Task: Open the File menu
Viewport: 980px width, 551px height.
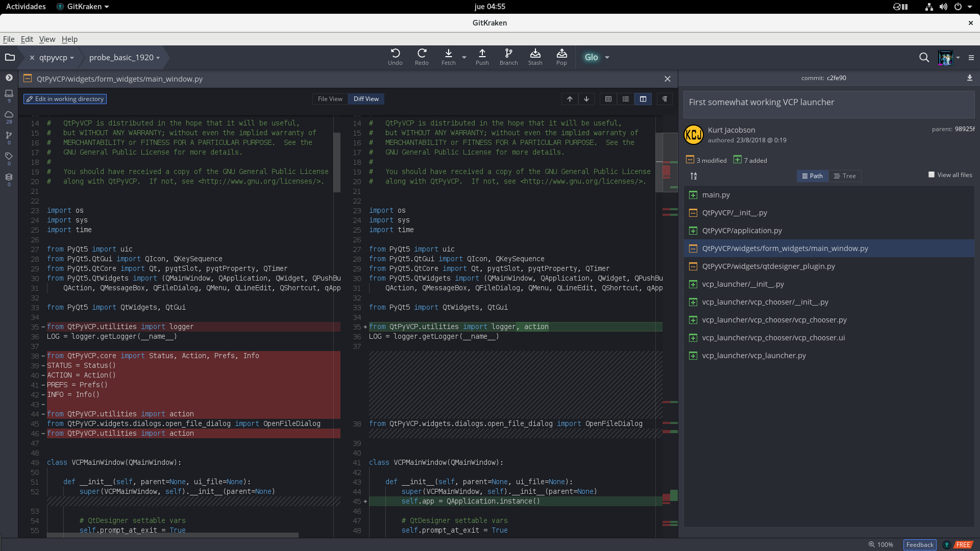Action: [9, 39]
